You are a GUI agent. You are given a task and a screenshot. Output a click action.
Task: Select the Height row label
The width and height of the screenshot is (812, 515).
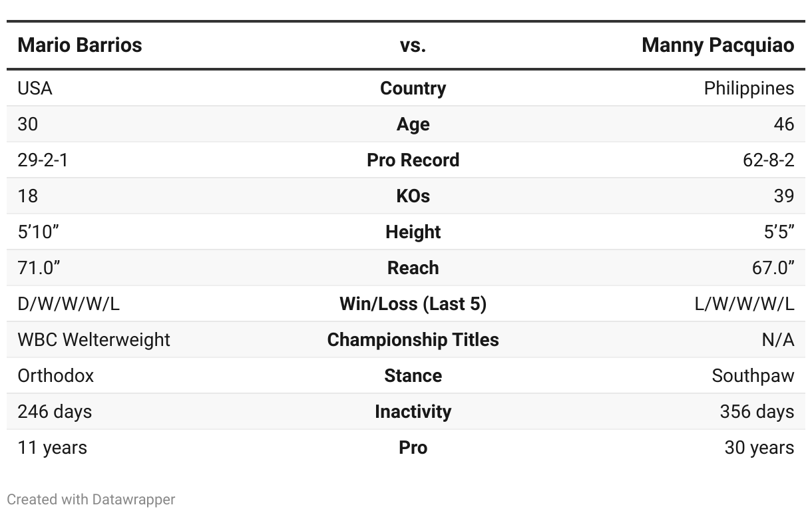[413, 232]
